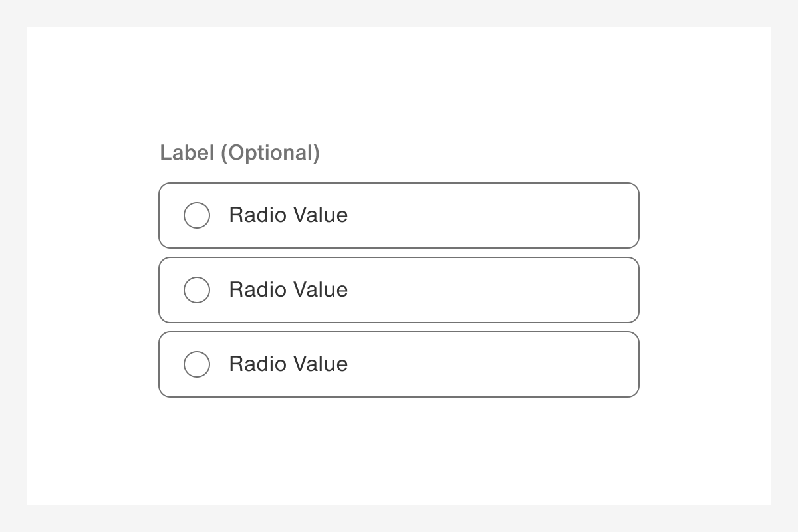Click the circle in the bottom radio row
This screenshot has width=798, height=532.
click(196, 364)
